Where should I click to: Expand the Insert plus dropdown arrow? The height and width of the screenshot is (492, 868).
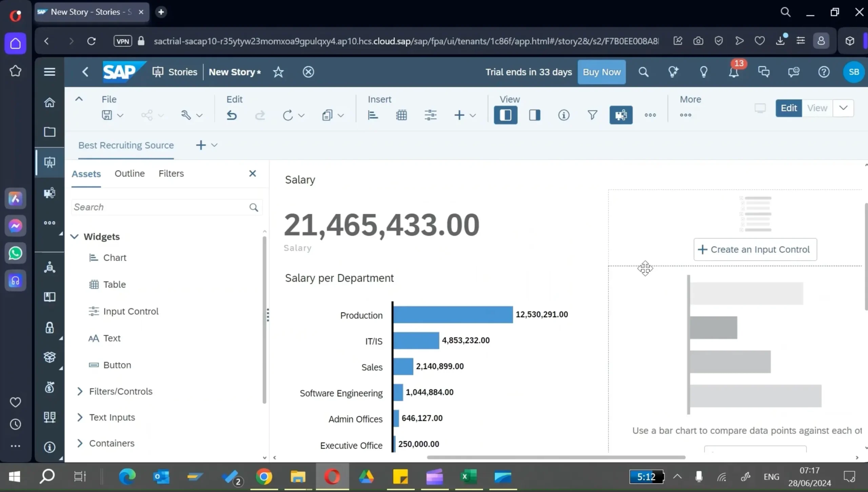pyautogui.click(x=473, y=116)
